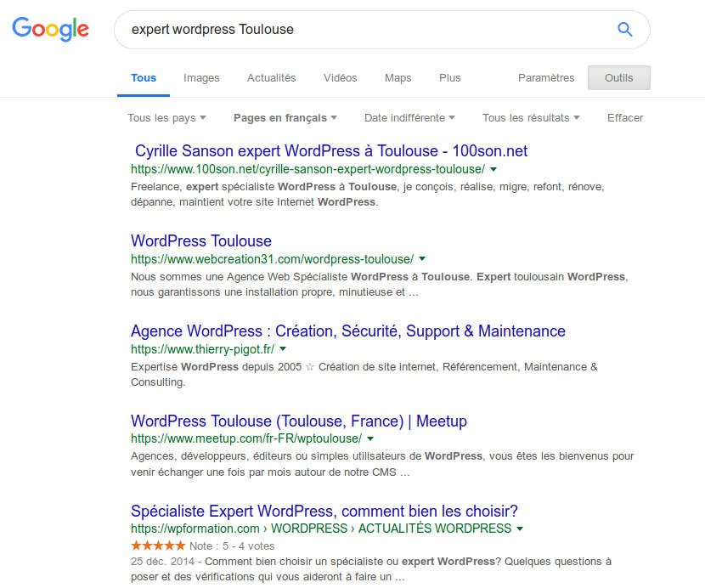Image resolution: width=705 pixels, height=588 pixels.
Task: Open the 'Date indifférente' dropdown
Action: click(409, 118)
